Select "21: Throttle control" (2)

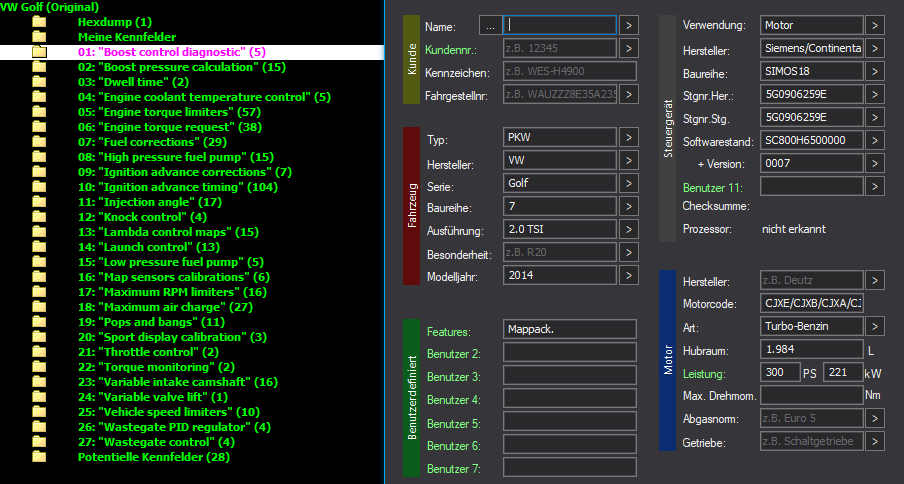[x=148, y=351]
